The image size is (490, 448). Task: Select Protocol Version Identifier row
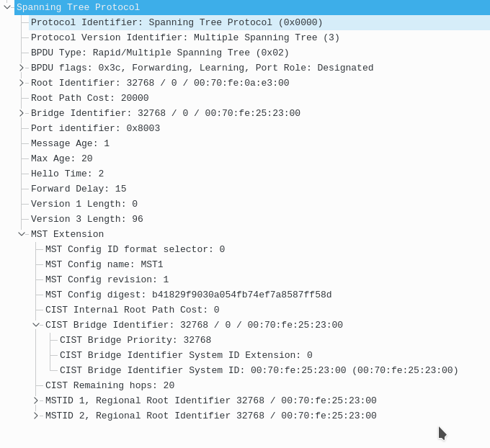pos(185,37)
